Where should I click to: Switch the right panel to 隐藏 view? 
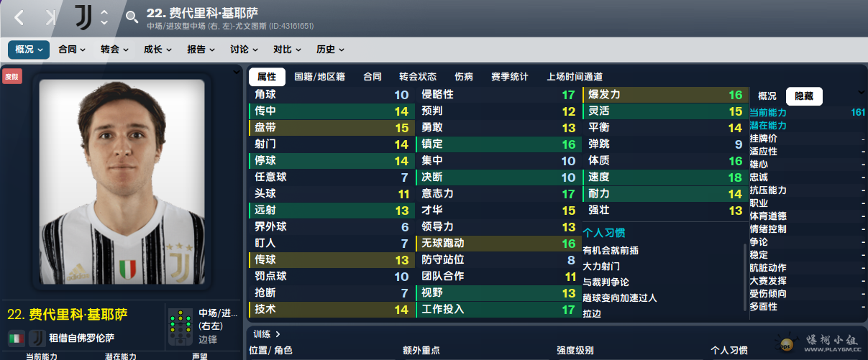[x=803, y=96]
